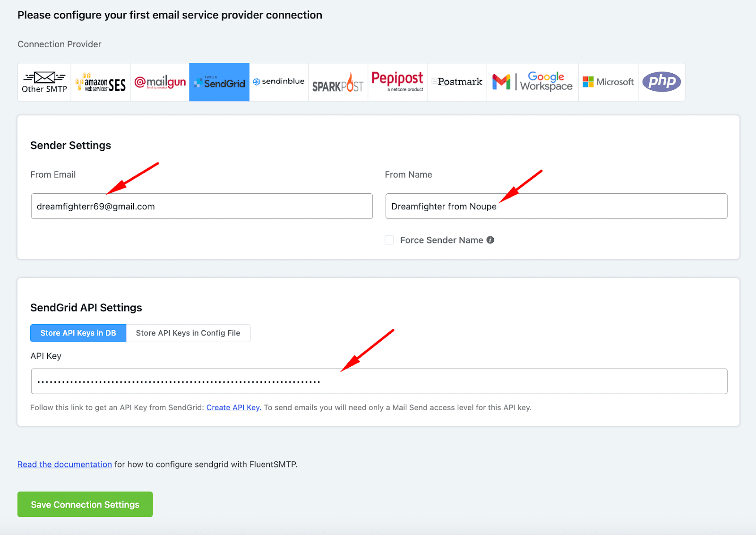Focus the From Name input field
Image resolution: width=756 pixels, height=535 pixels.
tap(556, 206)
